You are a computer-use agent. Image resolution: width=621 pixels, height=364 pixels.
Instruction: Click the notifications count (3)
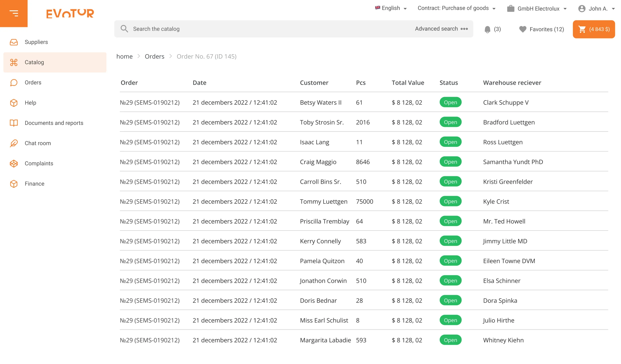pyautogui.click(x=497, y=29)
